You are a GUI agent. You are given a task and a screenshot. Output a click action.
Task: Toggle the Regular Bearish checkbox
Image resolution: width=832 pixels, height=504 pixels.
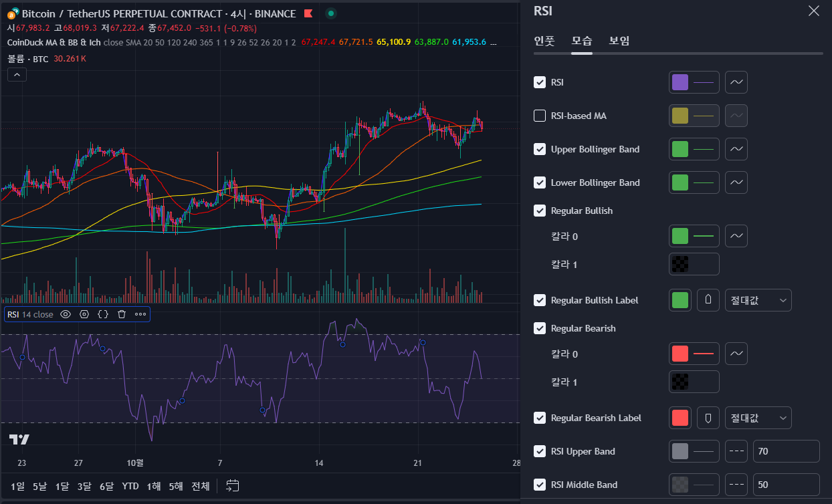coord(540,328)
